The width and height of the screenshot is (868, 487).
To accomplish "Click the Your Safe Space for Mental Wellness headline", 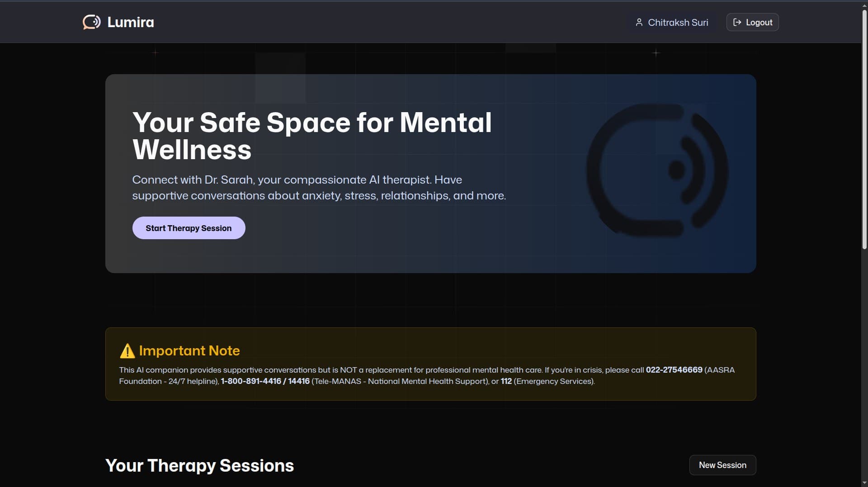I will tap(312, 136).
